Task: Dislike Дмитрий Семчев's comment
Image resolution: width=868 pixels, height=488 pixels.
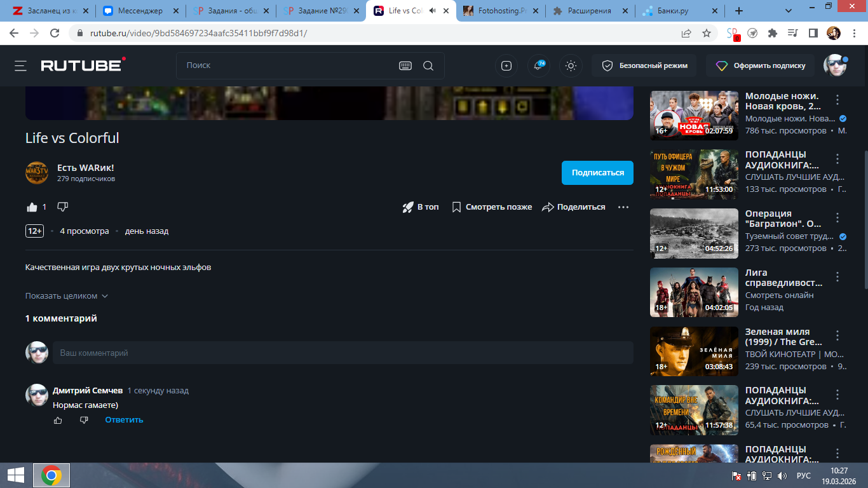Action: click(84, 420)
